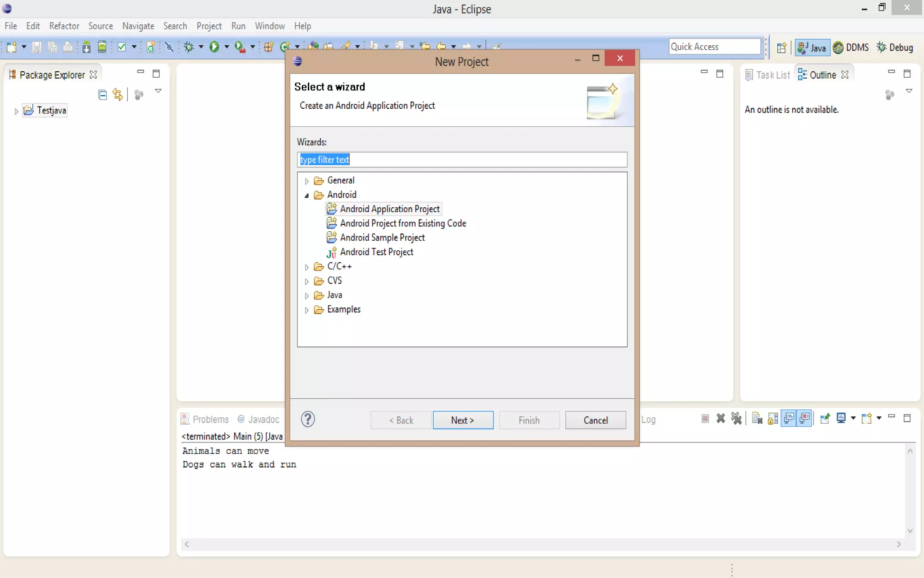924x578 pixels.
Task: Click the New Java Package icon
Action: pyautogui.click(x=269, y=47)
